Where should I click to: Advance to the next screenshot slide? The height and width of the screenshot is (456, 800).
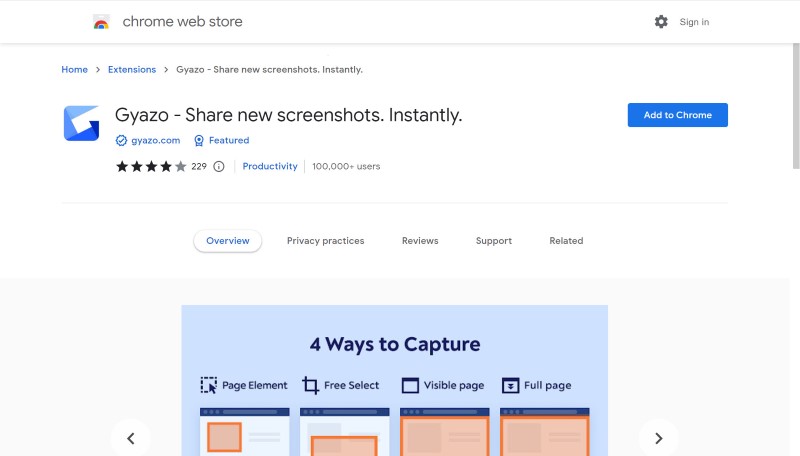point(658,438)
